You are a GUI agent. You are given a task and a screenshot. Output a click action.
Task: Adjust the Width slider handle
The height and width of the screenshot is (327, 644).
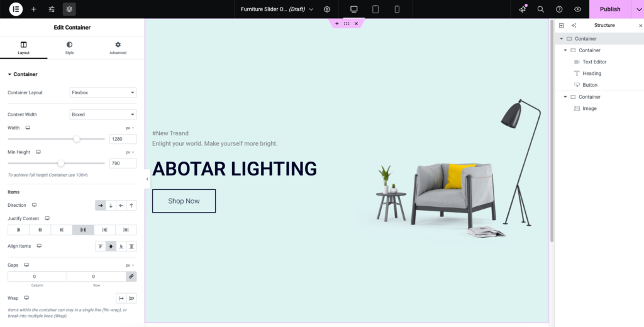click(76, 139)
